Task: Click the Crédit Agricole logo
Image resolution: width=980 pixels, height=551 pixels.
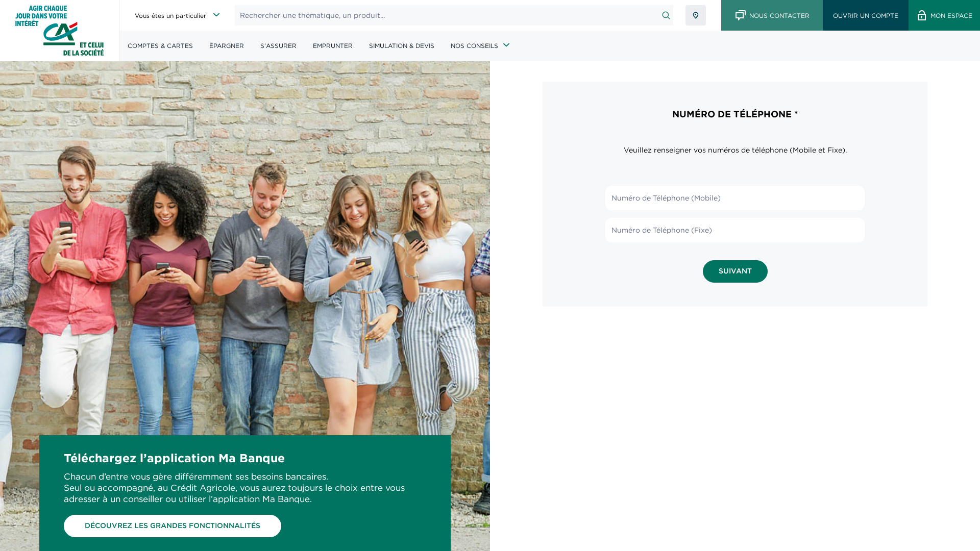Action: (x=60, y=31)
